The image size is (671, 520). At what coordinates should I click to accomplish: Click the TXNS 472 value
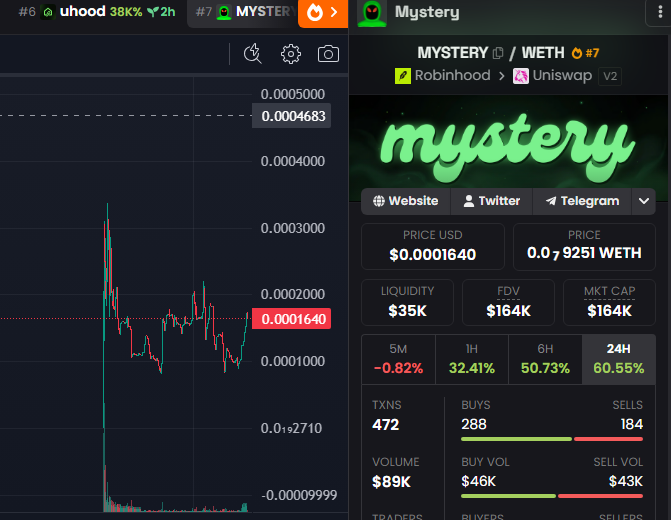point(386,425)
